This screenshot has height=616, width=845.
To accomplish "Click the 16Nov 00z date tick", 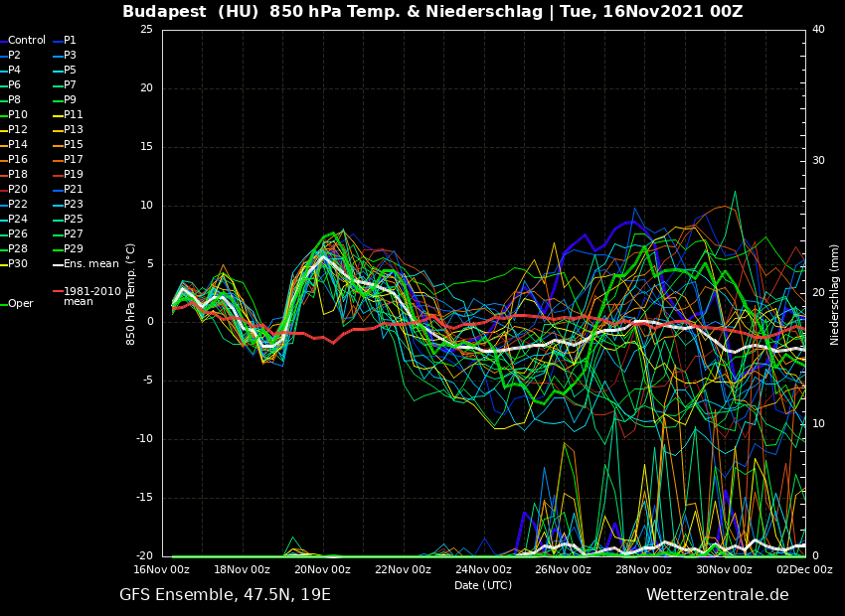I will click(162, 570).
